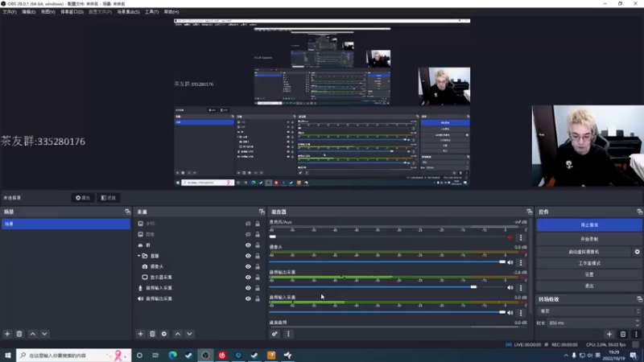The width and height of the screenshot is (644, 362).
Task: Click the 退出 button
Action: pyautogui.click(x=589, y=286)
